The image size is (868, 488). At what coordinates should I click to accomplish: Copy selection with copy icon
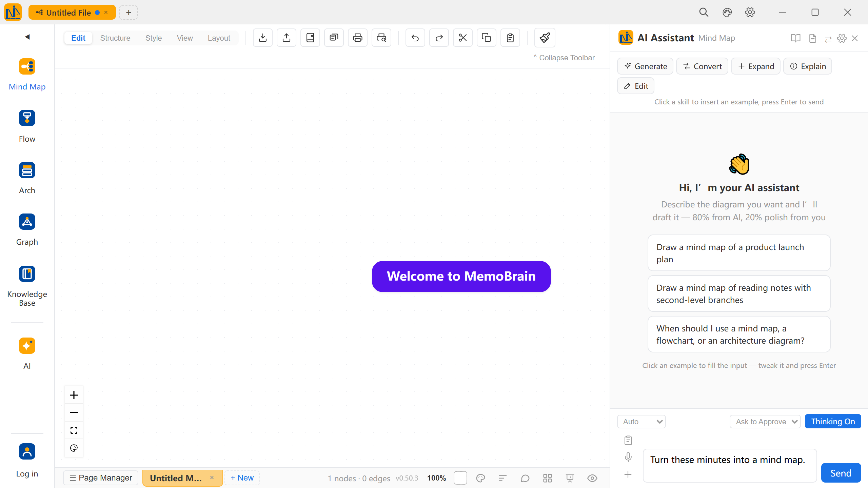[487, 38]
